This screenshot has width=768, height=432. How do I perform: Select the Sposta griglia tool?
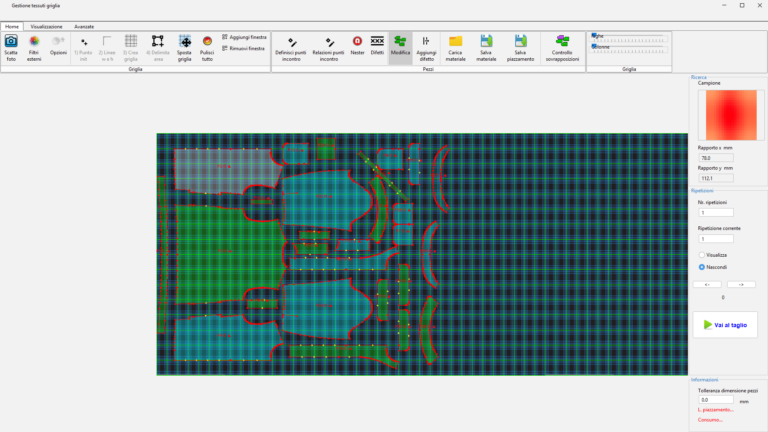[184, 42]
